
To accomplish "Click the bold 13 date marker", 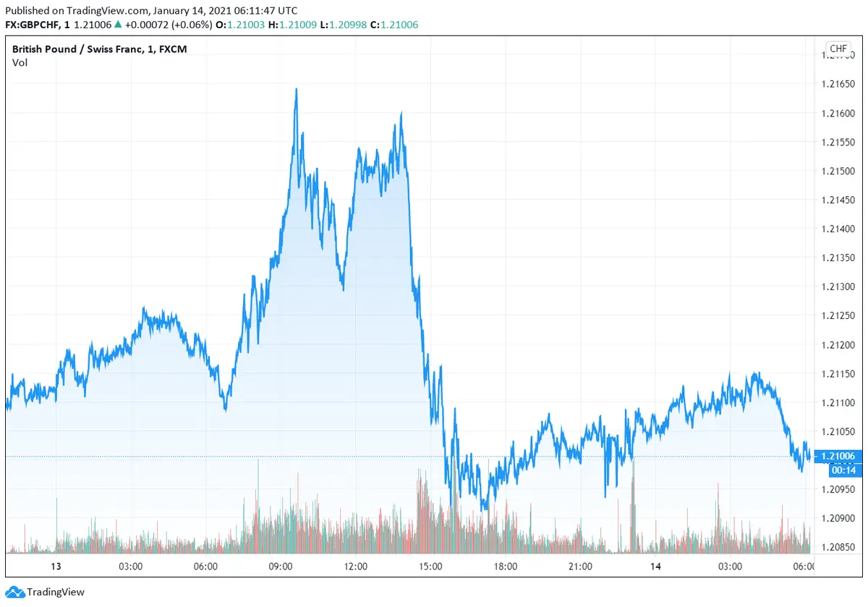I will (x=56, y=566).
